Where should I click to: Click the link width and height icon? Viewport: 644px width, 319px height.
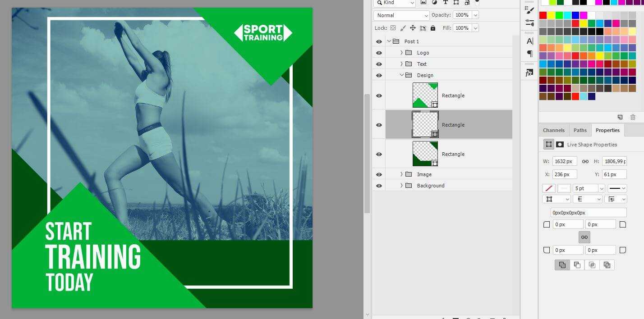pyautogui.click(x=585, y=161)
